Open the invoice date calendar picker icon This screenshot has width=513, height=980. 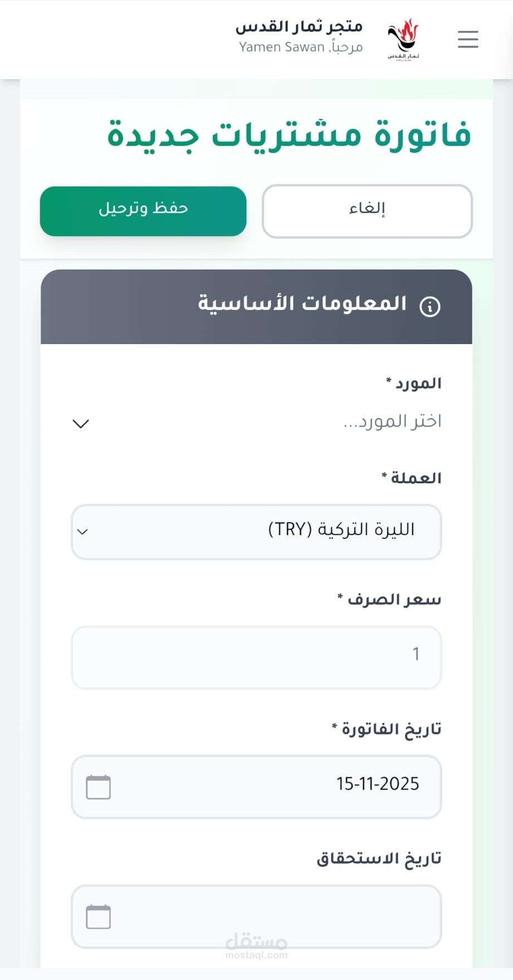click(98, 787)
